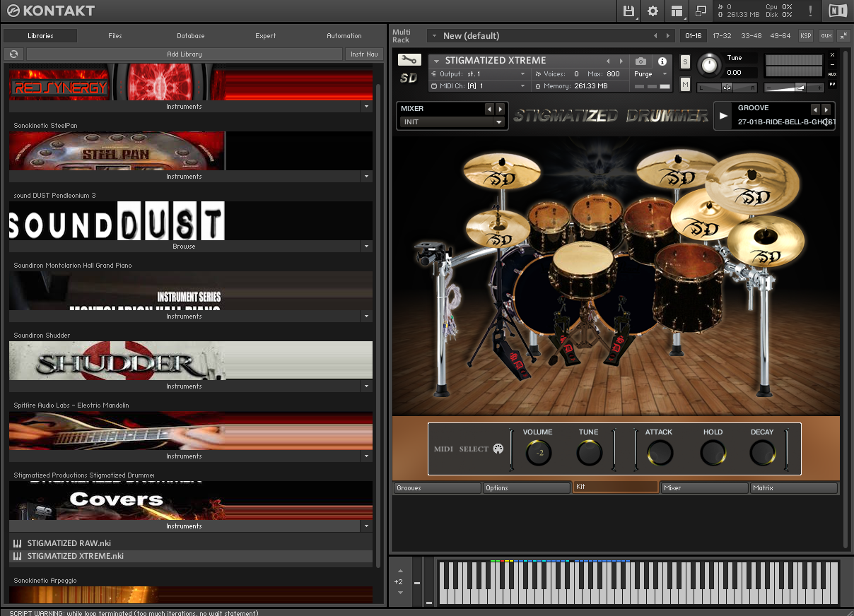This screenshot has height=616, width=854.
Task: Open the Matrix tab
Action: (793, 488)
